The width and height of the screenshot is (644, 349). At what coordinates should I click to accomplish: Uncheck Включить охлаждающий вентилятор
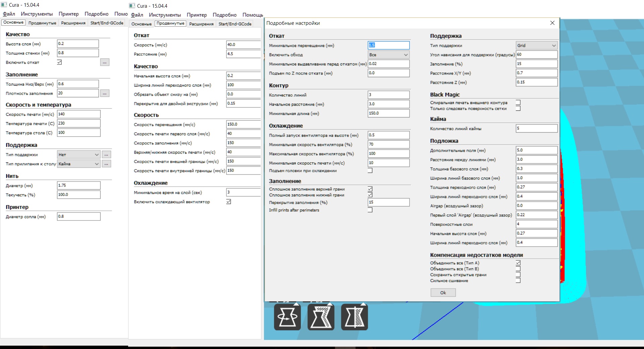(228, 202)
